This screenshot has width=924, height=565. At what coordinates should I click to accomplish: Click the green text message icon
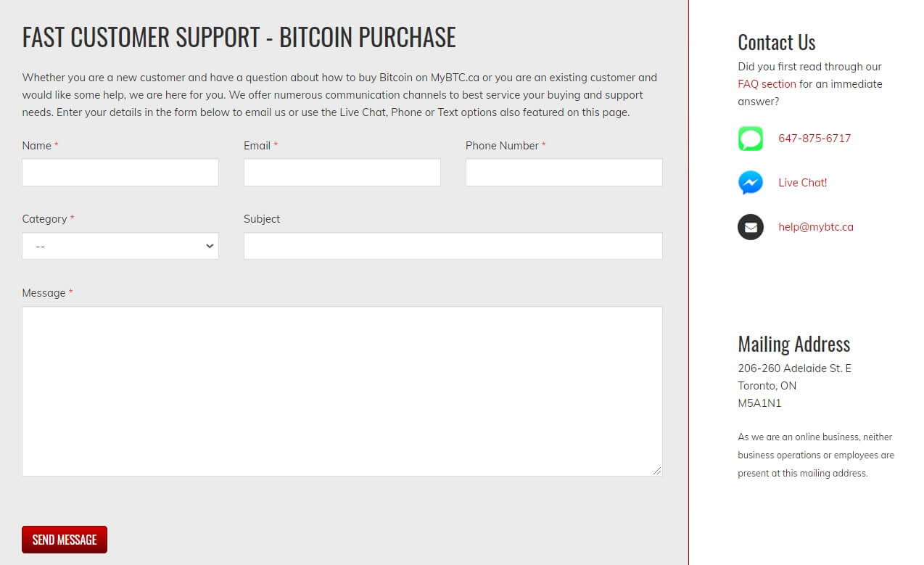click(x=751, y=139)
